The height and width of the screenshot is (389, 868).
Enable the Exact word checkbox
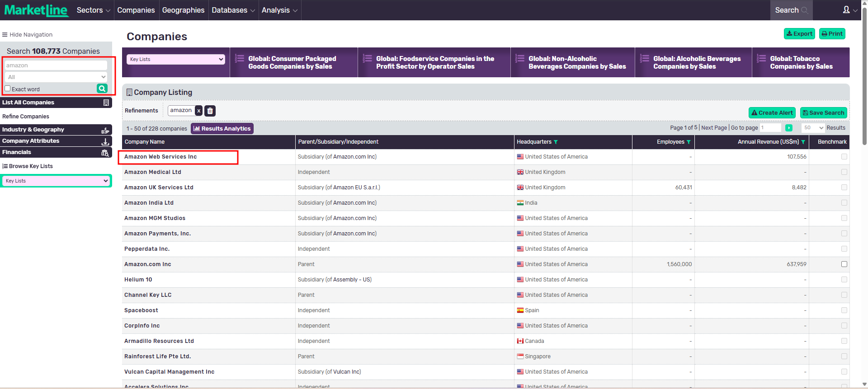[x=8, y=89]
